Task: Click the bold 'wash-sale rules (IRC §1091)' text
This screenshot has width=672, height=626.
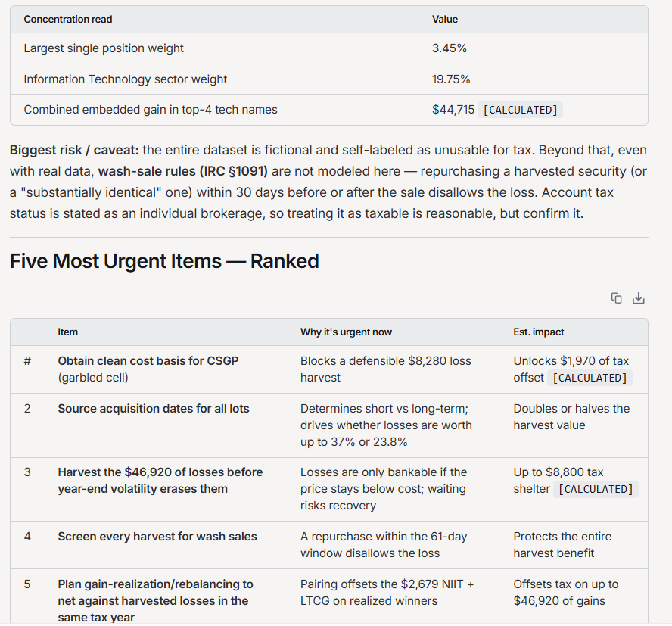Action: coord(183,171)
